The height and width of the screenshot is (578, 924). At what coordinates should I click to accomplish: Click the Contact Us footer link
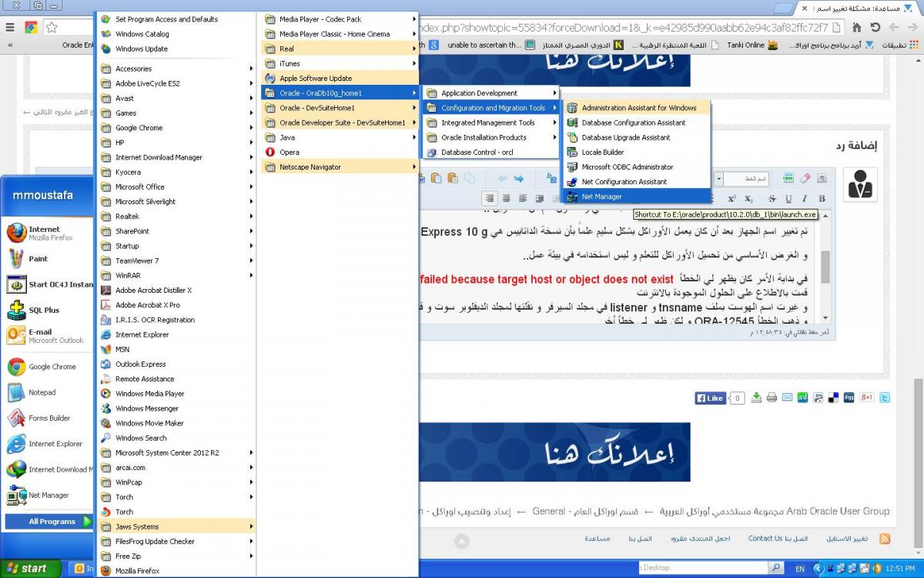765,539
